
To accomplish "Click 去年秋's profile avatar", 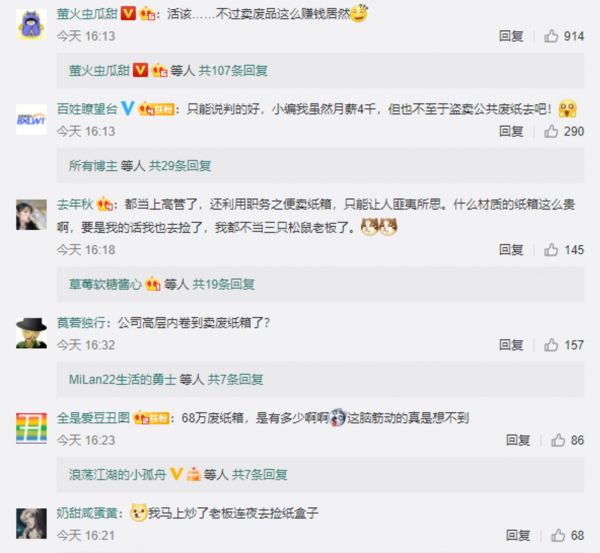I will click(31, 215).
